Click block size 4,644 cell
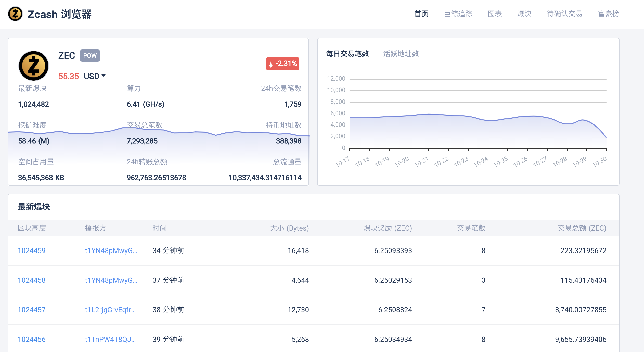This screenshot has height=352, width=644. tap(300, 280)
